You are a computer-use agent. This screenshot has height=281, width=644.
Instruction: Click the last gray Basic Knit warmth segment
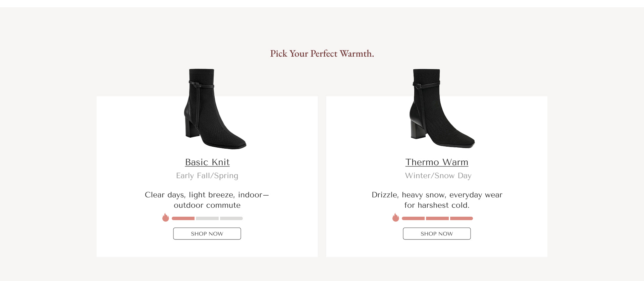point(231,218)
